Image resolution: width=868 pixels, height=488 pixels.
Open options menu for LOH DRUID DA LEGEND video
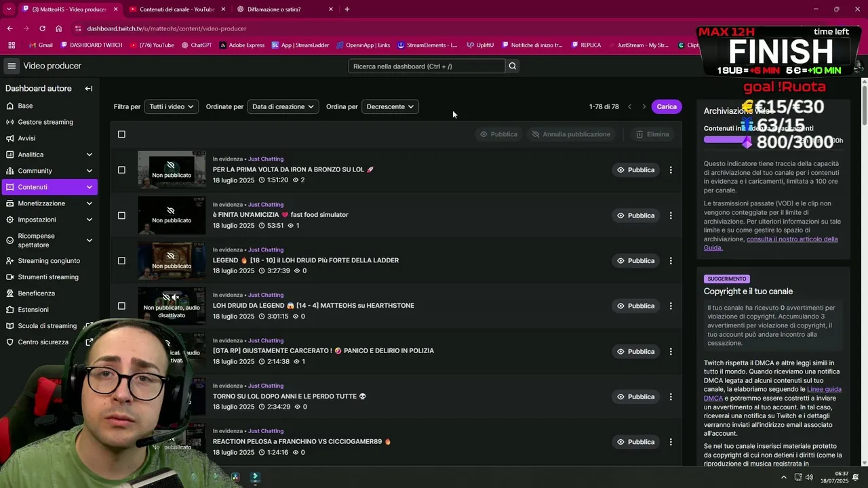pyautogui.click(x=671, y=306)
